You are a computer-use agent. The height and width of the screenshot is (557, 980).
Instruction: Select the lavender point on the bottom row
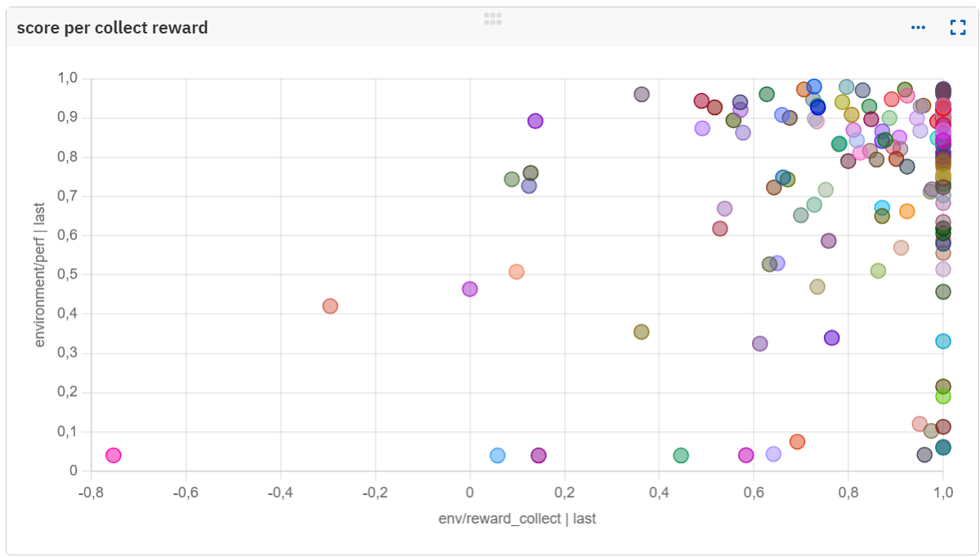tap(773, 454)
